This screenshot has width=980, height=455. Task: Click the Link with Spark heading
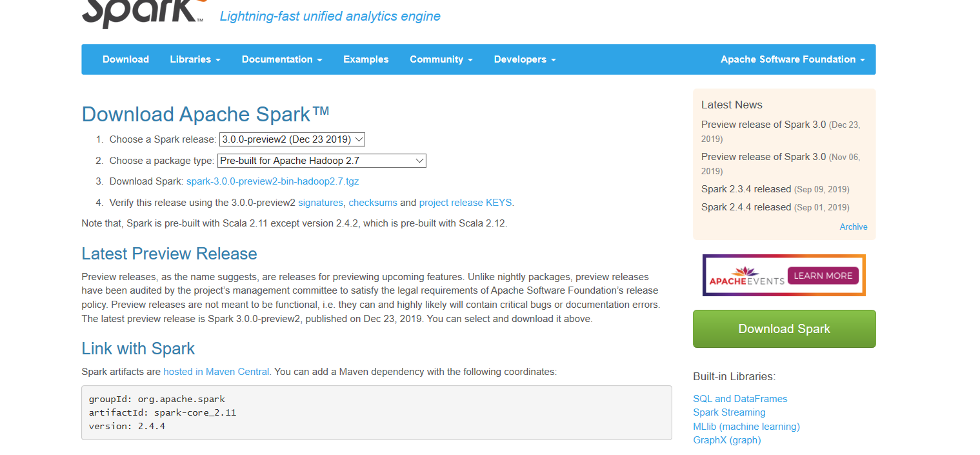[138, 349]
